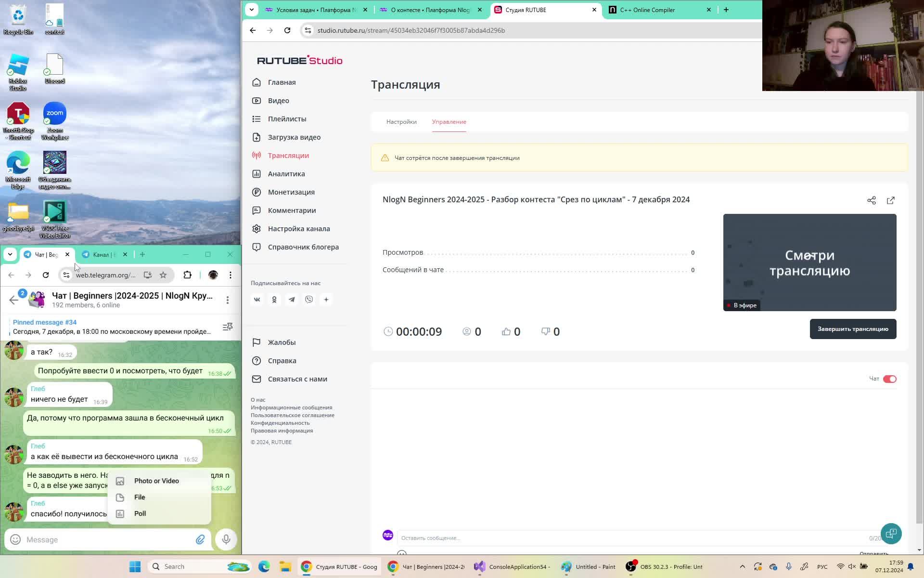Click the share icon for the stream
This screenshot has width=924, height=578.
click(x=871, y=200)
